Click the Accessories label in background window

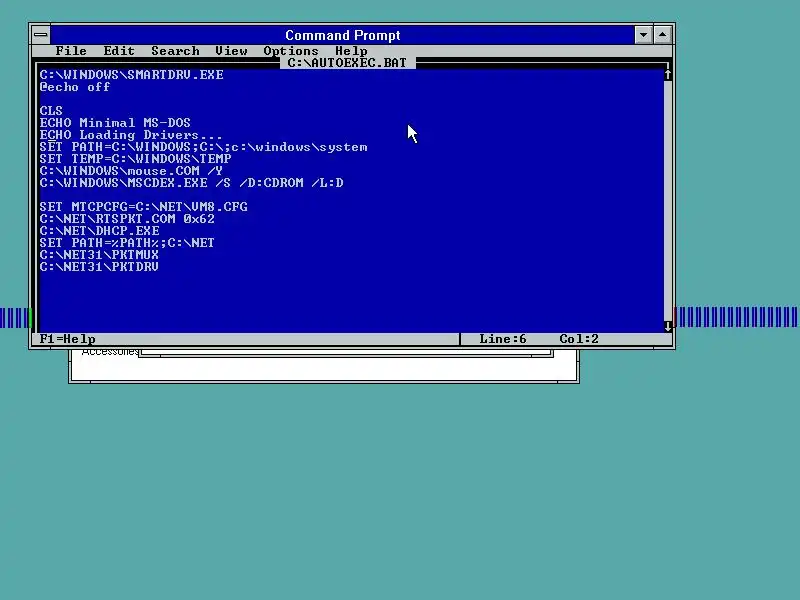pos(110,352)
